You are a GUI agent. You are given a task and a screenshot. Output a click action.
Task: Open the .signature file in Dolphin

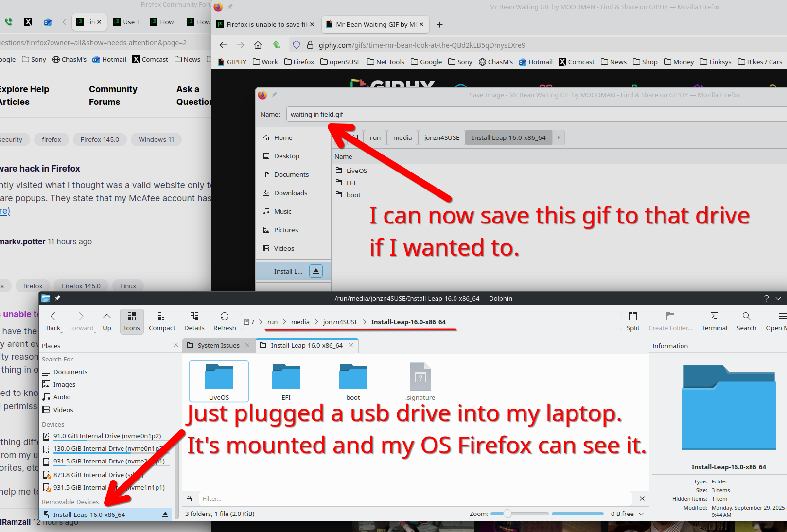[x=420, y=382]
